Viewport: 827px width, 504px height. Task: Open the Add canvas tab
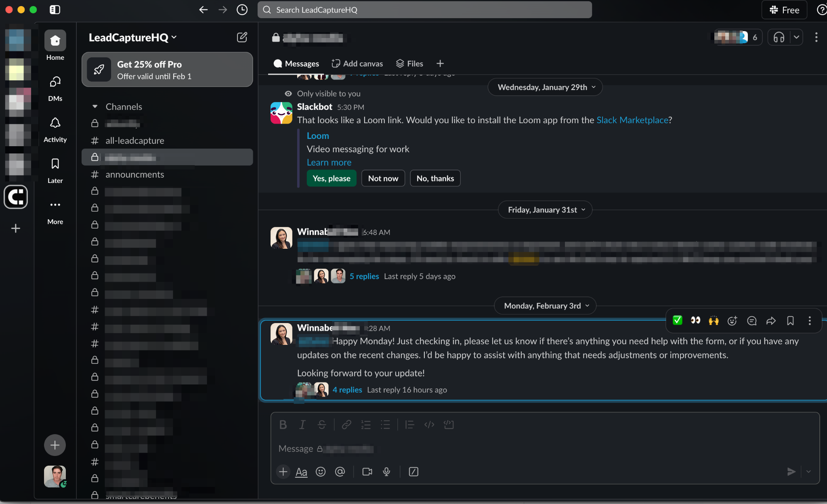357,63
